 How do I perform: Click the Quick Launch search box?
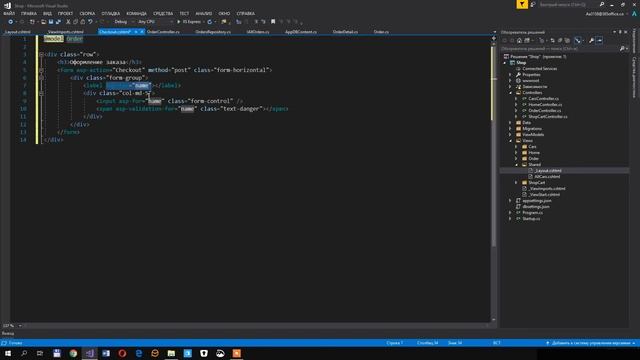568,4
